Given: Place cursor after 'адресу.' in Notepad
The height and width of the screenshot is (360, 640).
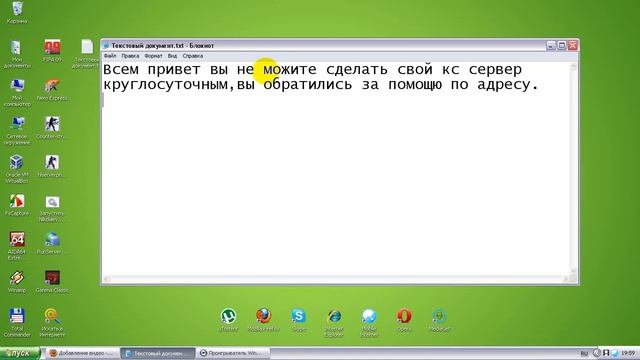Looking at the screenshot, I should (x=540, y=85).
